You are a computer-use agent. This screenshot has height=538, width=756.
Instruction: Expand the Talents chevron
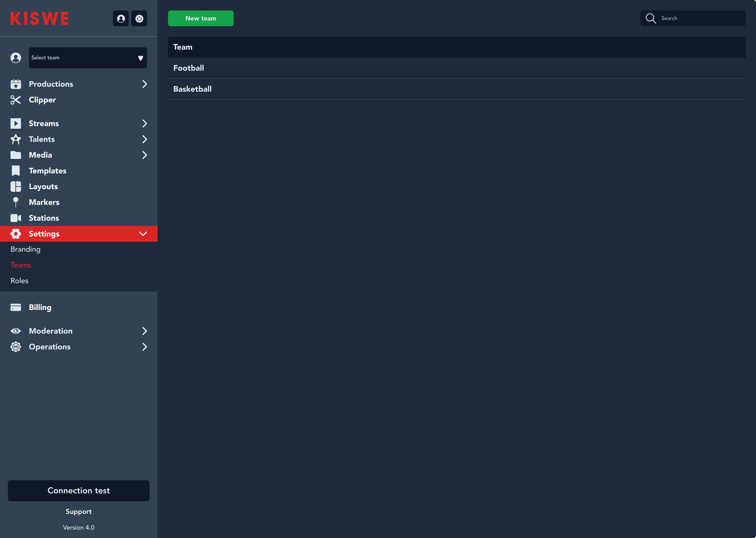click(144, 139)
